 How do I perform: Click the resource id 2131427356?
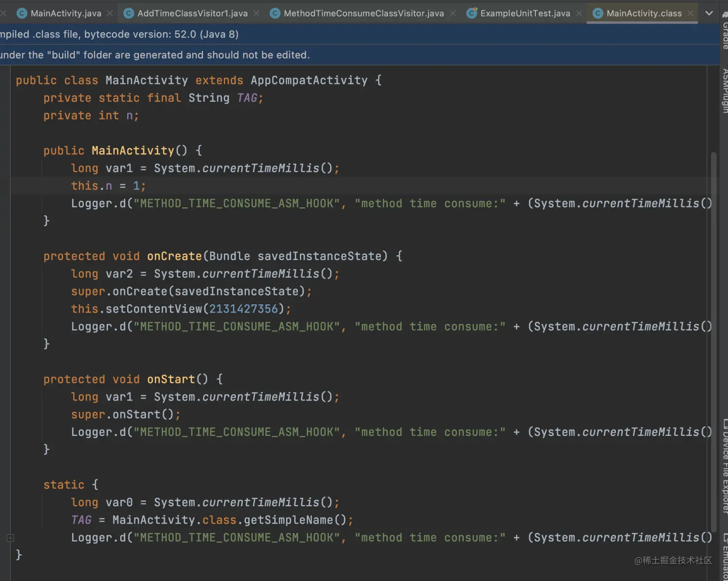tap(244, 309)
